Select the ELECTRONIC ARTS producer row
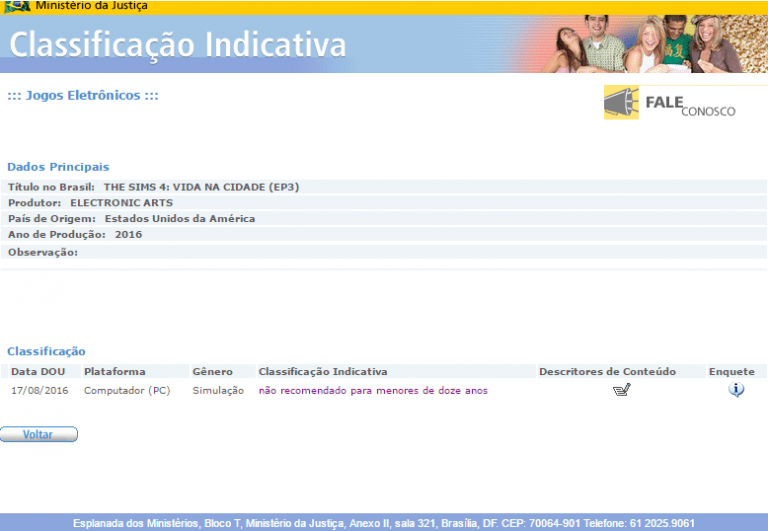Viewport: 768px width, 531px height. click(121, 203)
